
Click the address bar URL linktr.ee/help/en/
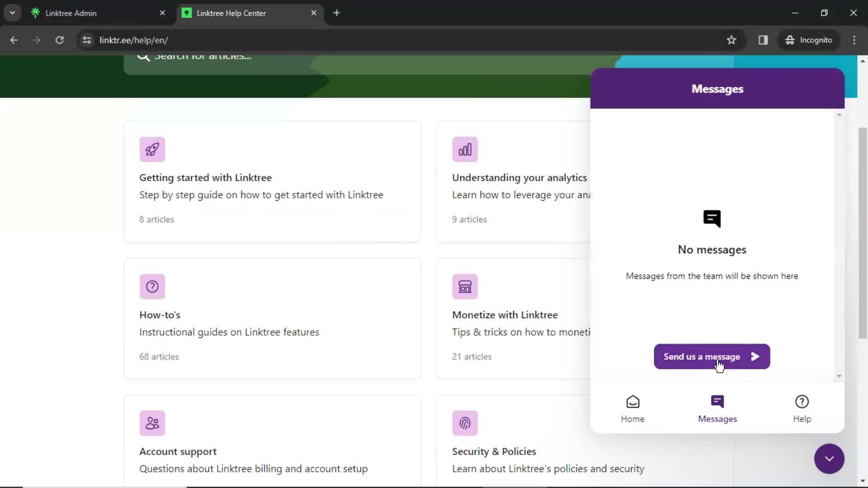[133, 40]
